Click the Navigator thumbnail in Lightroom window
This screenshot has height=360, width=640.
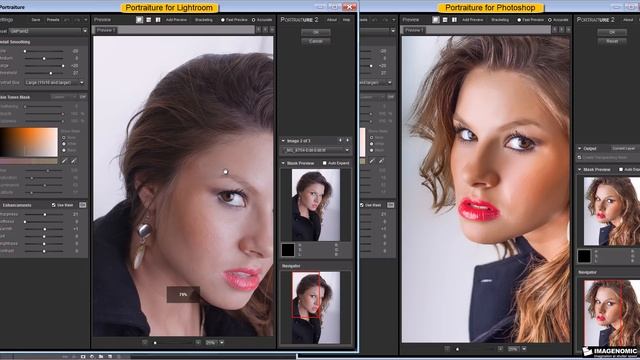coord(316,307)
